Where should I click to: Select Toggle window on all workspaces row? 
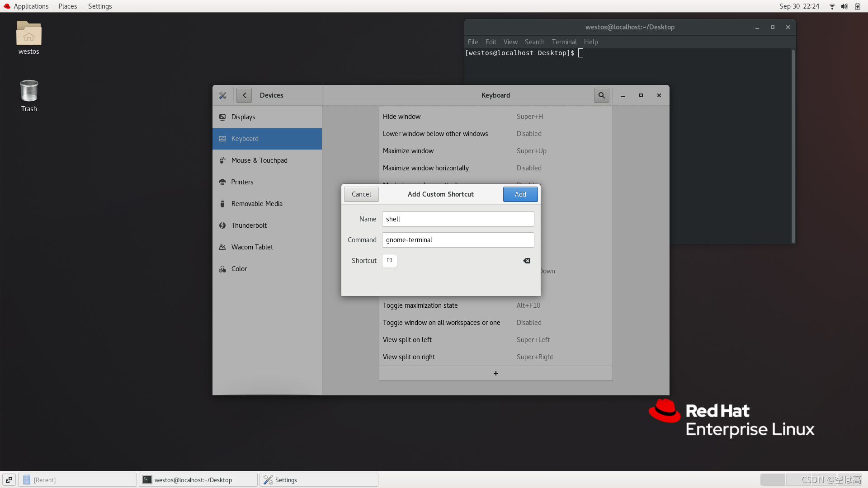click(496, 323)
